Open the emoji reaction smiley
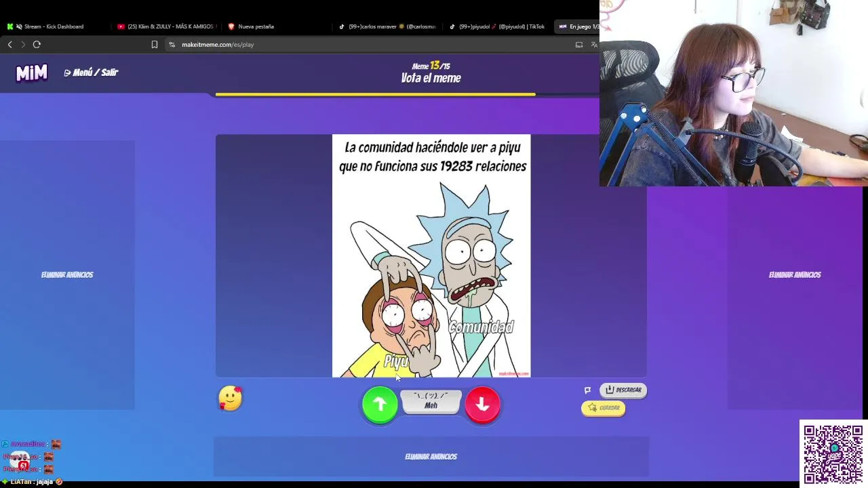This screenshot has height=488, width=868. click(230, 399)
